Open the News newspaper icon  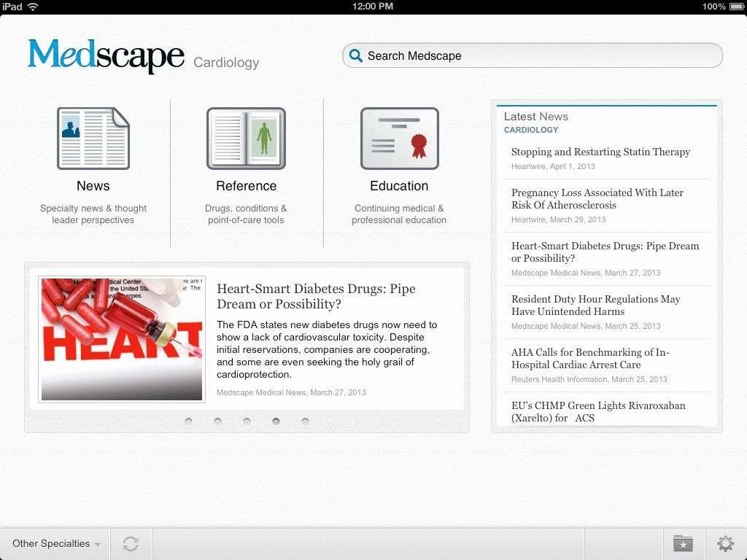tap(93, 138)
